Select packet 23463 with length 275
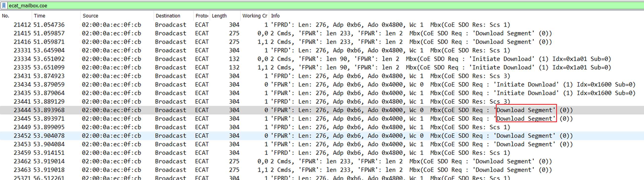 tap(22, 170)
